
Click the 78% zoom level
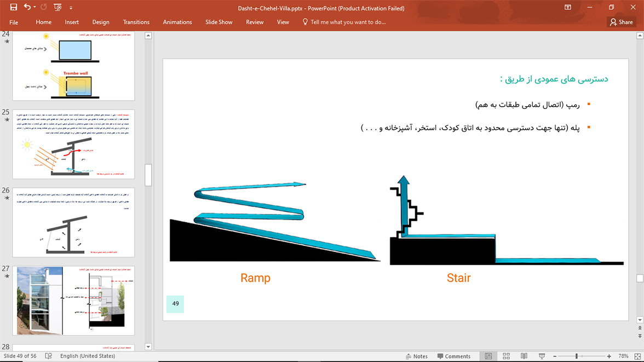[623, 356]
